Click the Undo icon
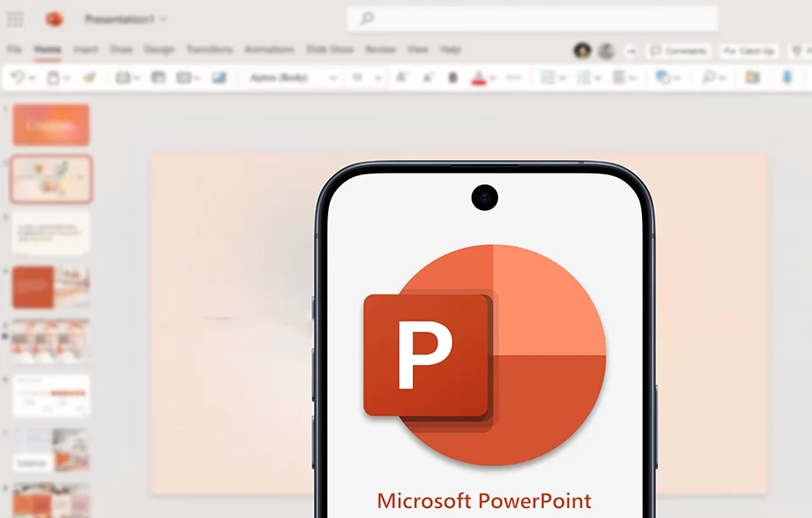Screen dimensions: 812x518 [x=18, y=78]
